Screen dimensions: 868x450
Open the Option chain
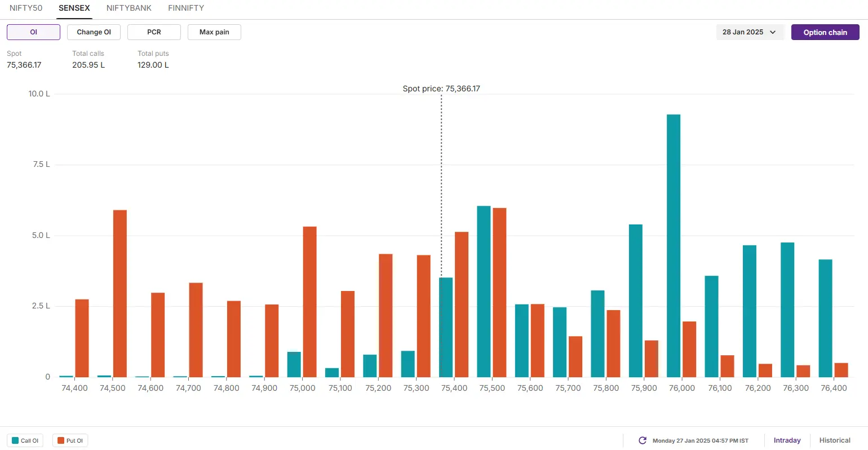(x=825, y=32)
